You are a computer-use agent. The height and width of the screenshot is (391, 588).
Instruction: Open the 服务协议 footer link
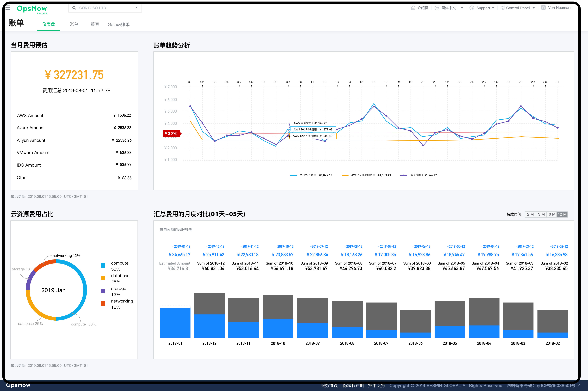point(329,385)
